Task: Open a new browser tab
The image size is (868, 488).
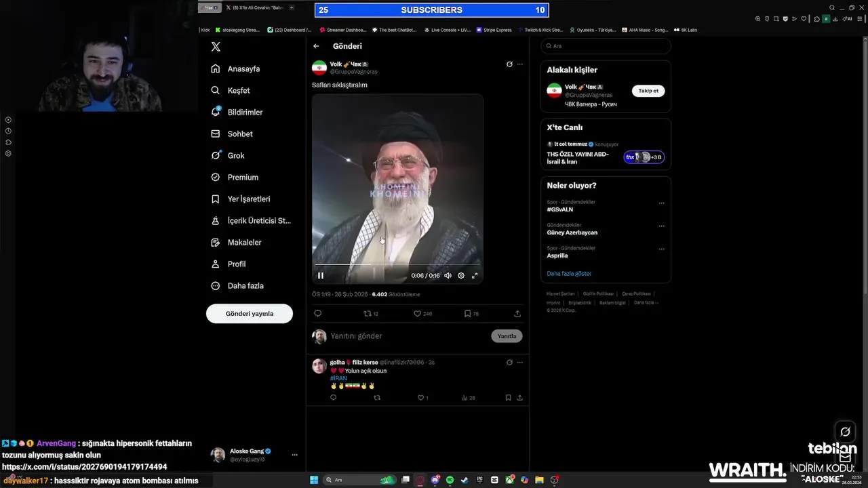Action: (292, 7)
